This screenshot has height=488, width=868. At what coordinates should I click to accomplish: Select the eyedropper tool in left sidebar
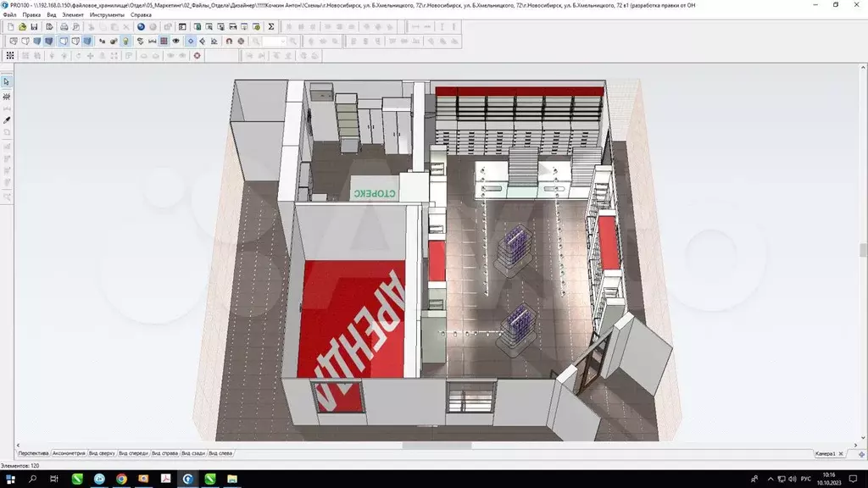(7, 120)
